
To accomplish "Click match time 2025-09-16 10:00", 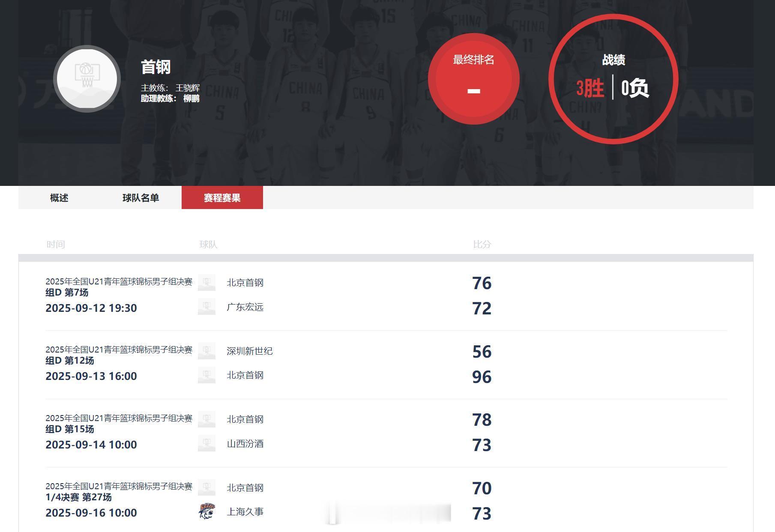I will tap(91, 513).
